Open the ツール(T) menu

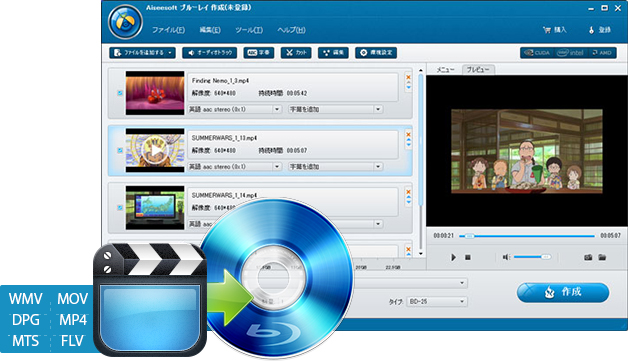tap(249, 30)
